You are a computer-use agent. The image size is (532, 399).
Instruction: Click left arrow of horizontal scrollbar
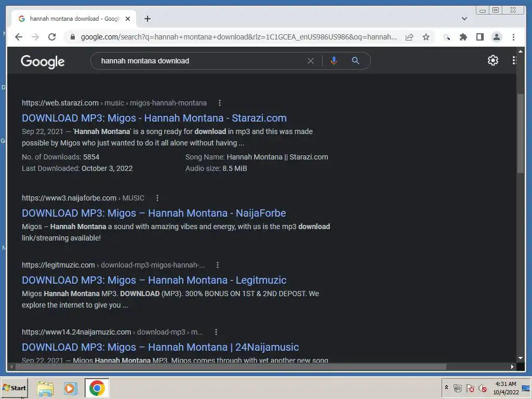tap(11, 367)
